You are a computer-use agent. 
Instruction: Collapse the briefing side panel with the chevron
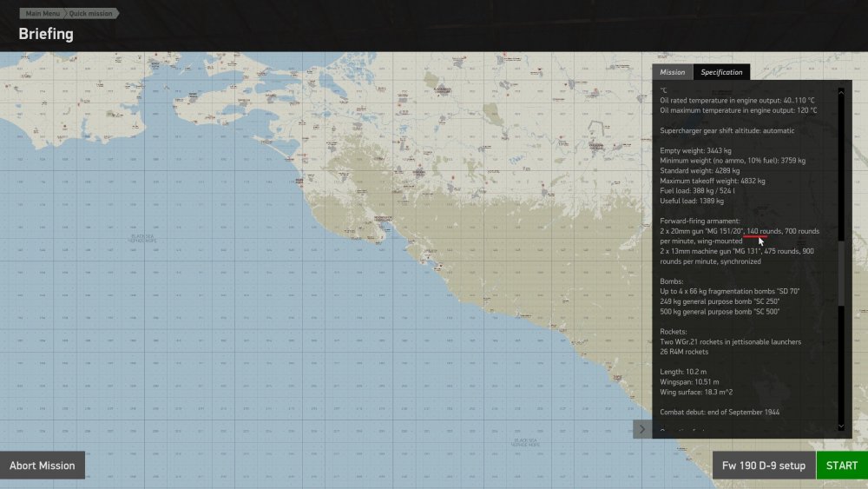(642, 428)
